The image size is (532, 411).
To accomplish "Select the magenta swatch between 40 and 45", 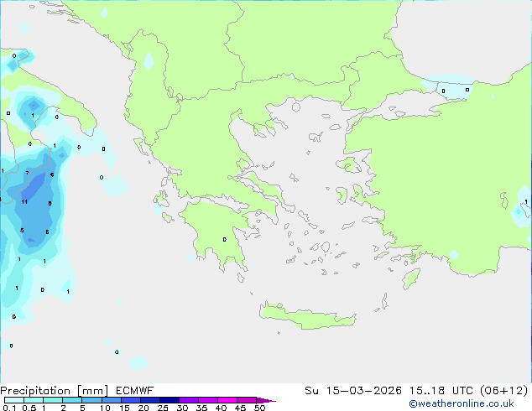I will pyautogui.click(x=227, y=400).
